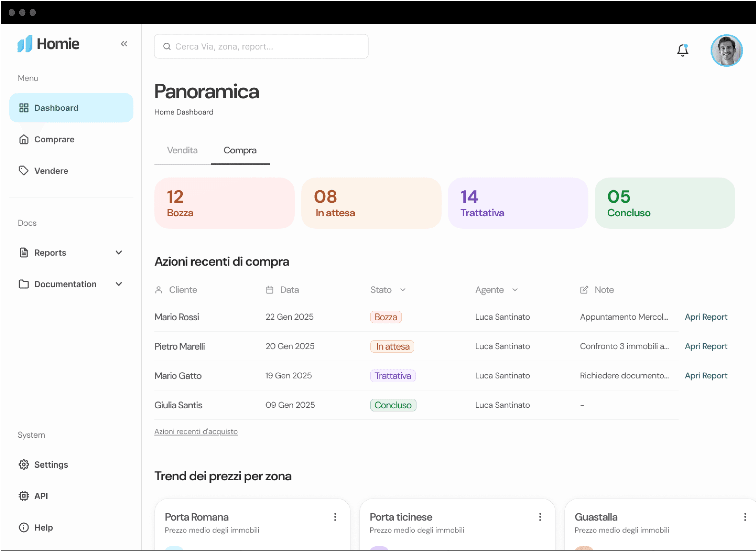This screenshot has height=551, width=756.
Task: Open the Agente column filter dropdown
Action: (515, 290)
